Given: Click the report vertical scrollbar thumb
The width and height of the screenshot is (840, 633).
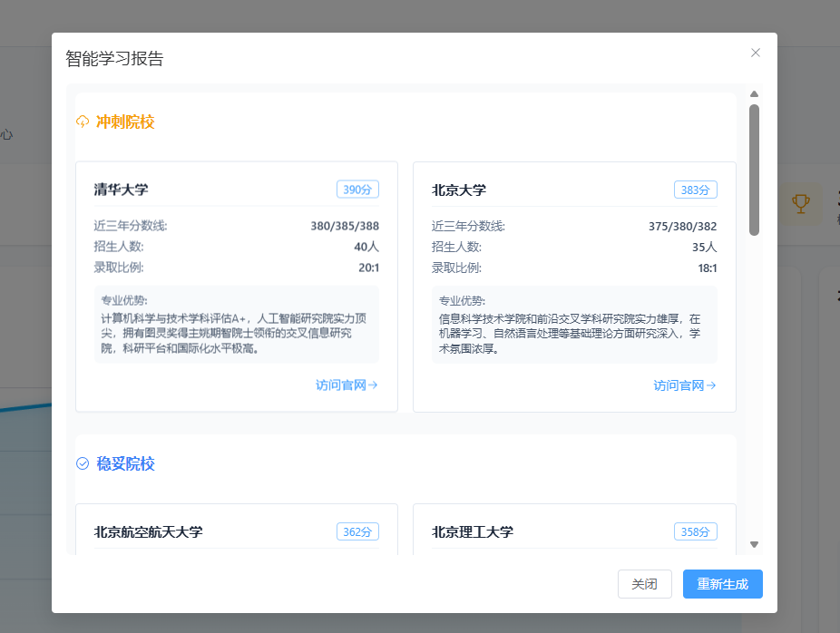Looking at the screenshot, I should click(755, 170).
